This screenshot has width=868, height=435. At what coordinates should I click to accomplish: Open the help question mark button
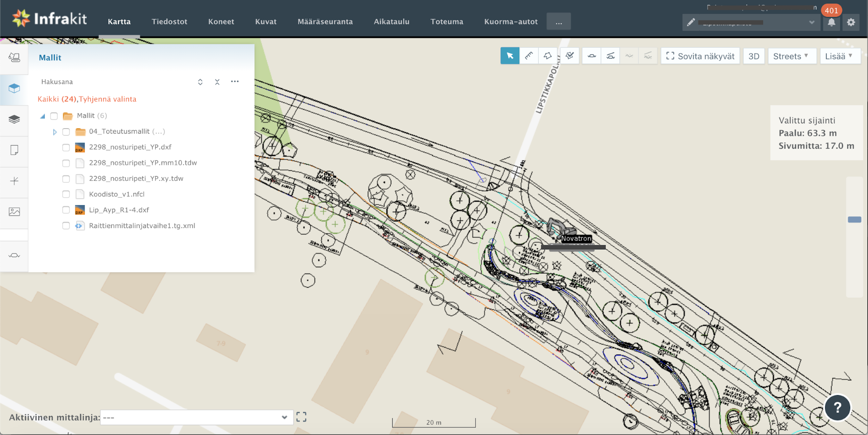tap(837, 408)
